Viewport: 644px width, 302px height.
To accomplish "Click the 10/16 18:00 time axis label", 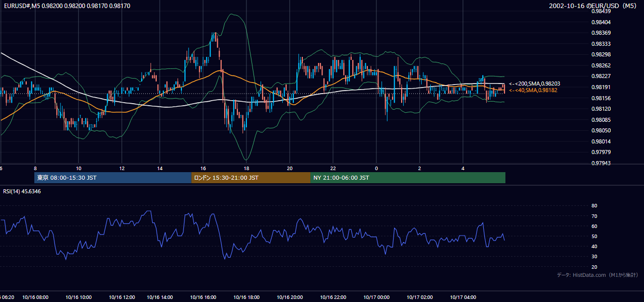I will (246, 297).
